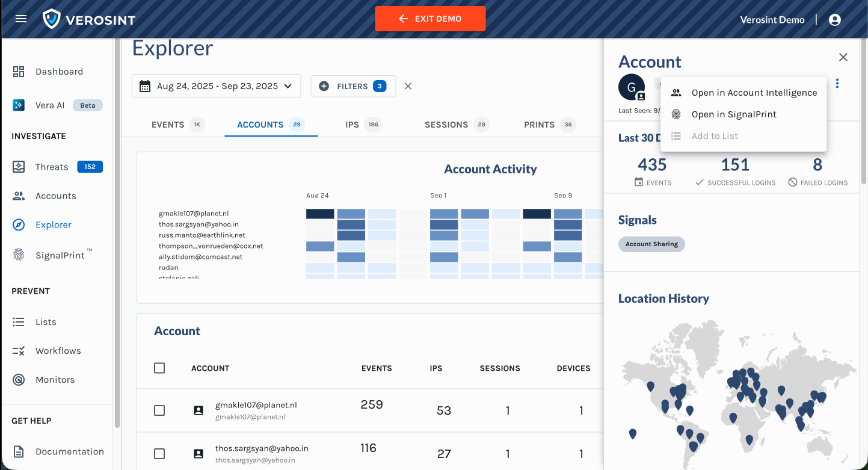Click the Exit Demo button
The height and width of the screenshot is (470, 868).
point(430,19)
